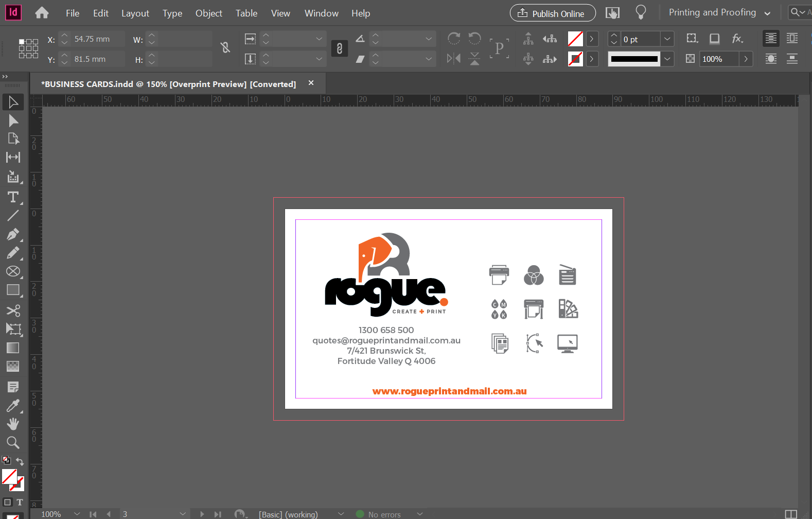
Task: Click the Publish Online button
Action: [553, 13]
